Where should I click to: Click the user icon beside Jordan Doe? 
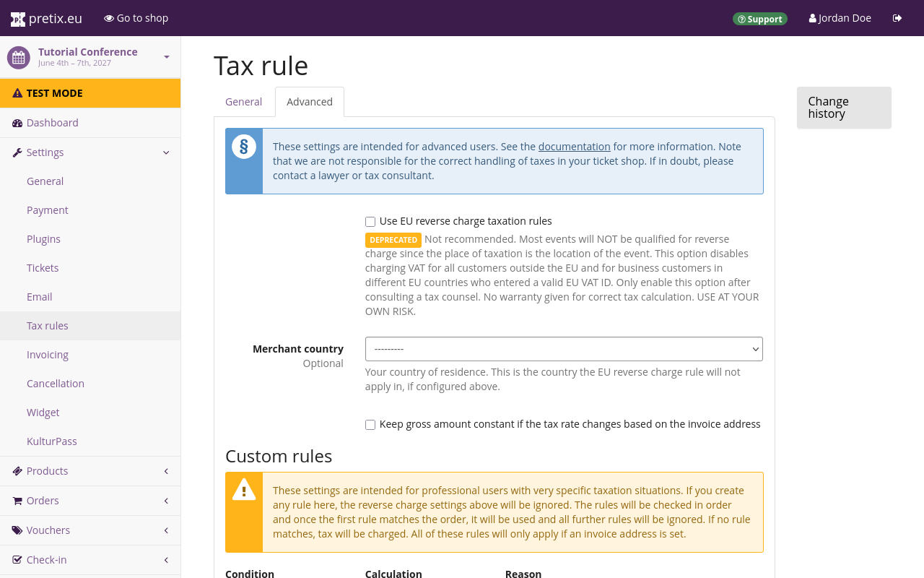click(x=813, y=18)
